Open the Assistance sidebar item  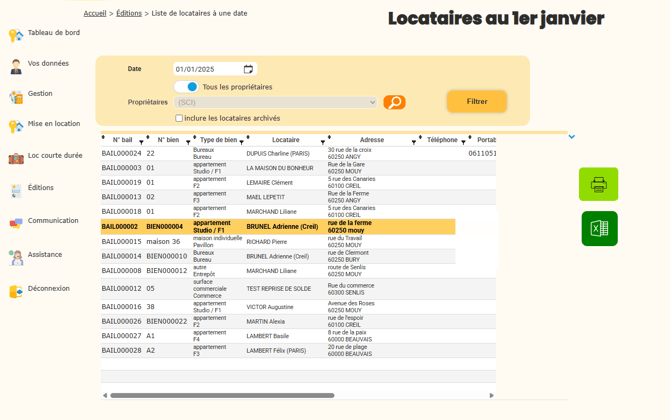click(x=44, y=255)
